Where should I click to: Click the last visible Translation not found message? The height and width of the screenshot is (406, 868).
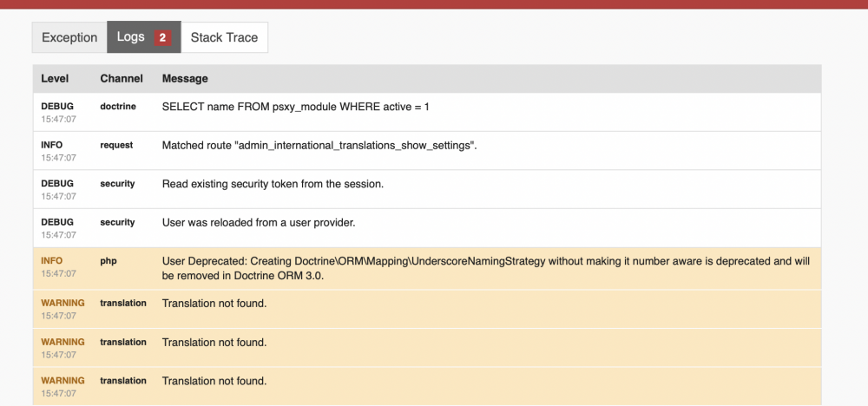[214, 381]
